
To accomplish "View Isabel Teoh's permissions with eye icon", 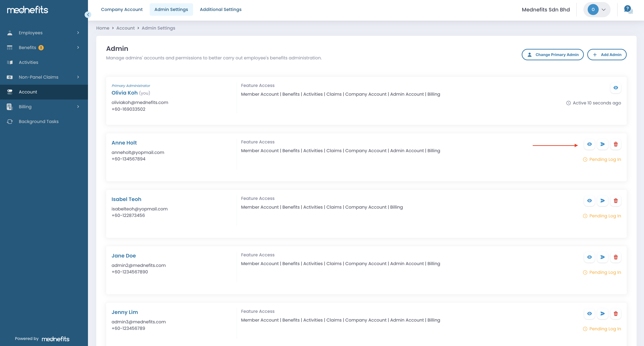I will click(589, 201).
